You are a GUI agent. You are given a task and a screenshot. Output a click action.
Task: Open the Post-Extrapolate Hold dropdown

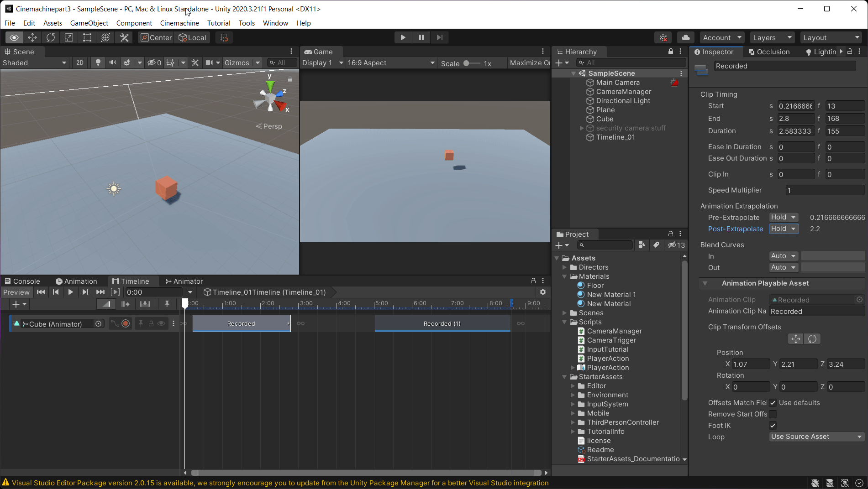click(x=784, y=229)
